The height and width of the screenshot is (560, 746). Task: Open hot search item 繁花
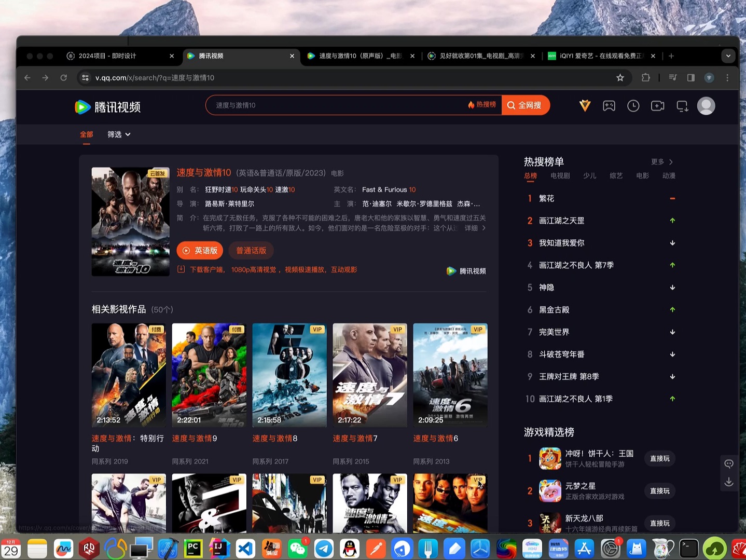546,198
